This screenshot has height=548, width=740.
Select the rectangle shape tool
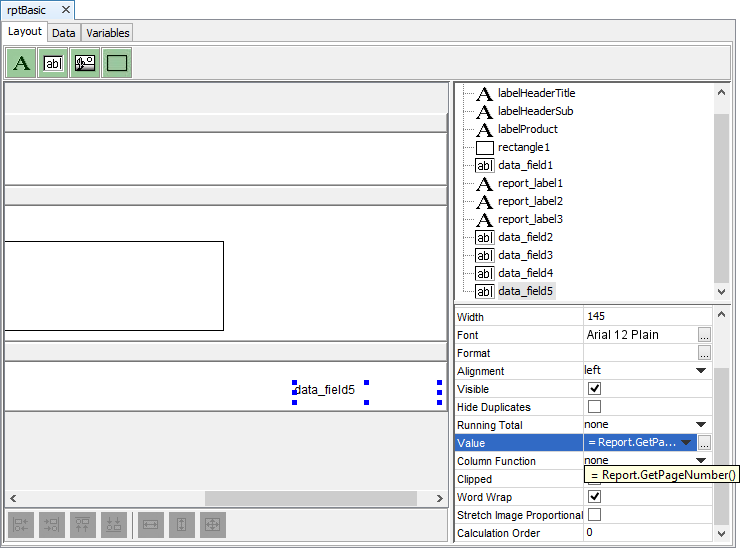tap(117, 63)
